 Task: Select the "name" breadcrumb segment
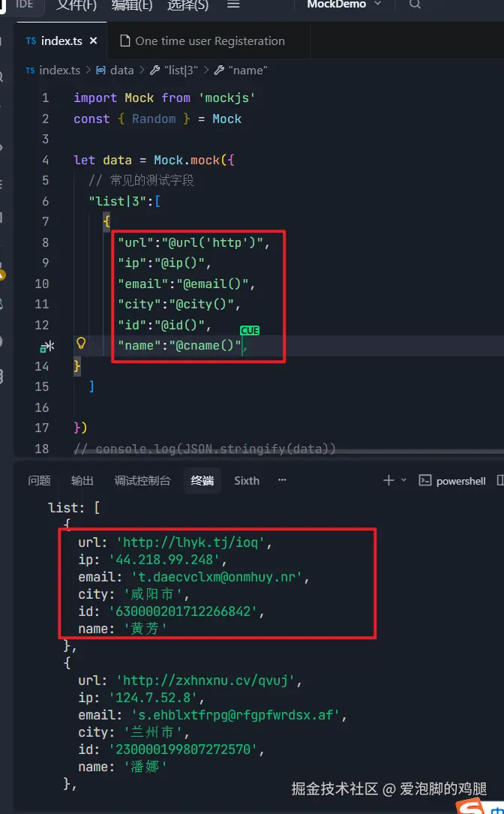pos(247,70)
